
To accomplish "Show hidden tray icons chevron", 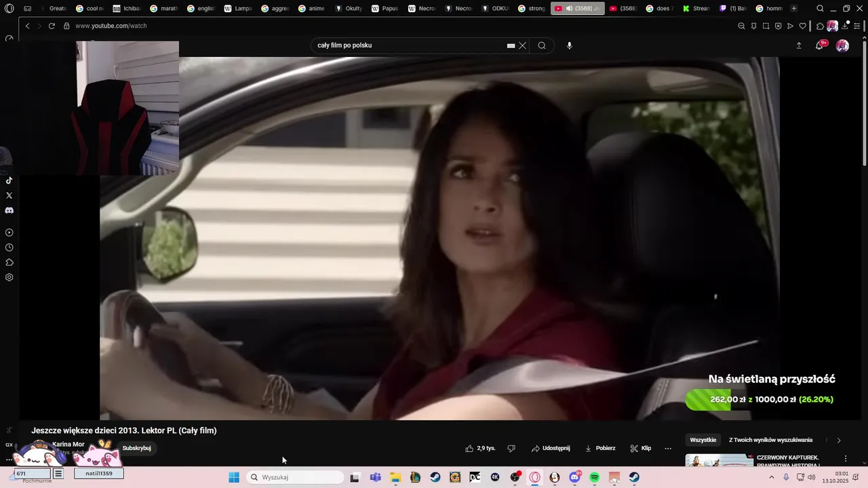I will pyautogui.click(x=772, y=477).
